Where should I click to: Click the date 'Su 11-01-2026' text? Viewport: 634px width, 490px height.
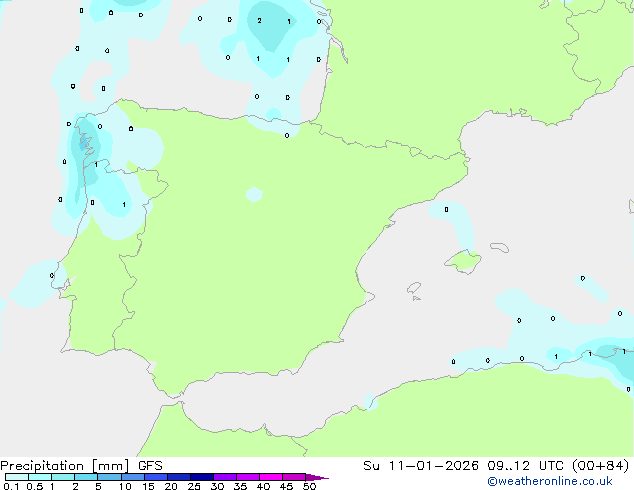click(421, 466)
